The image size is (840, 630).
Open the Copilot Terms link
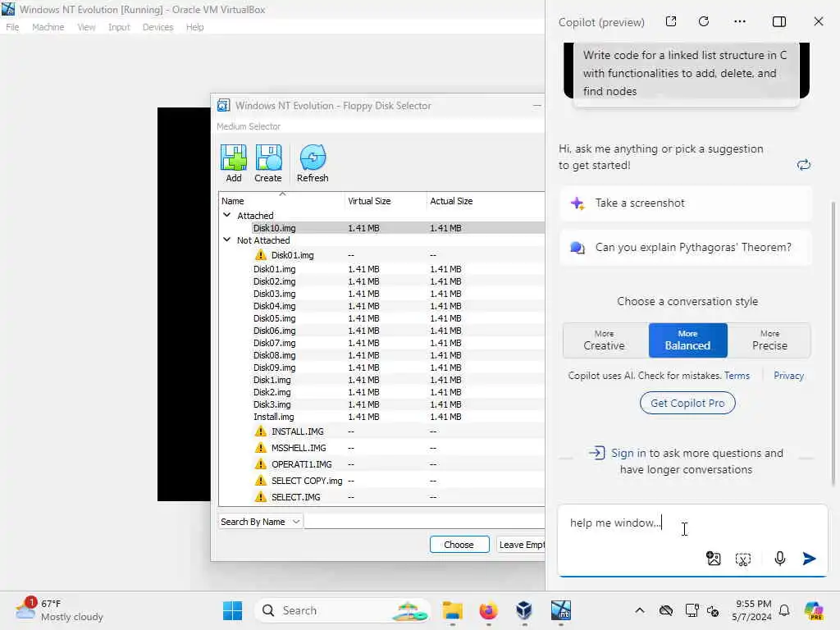click(737, 376)
